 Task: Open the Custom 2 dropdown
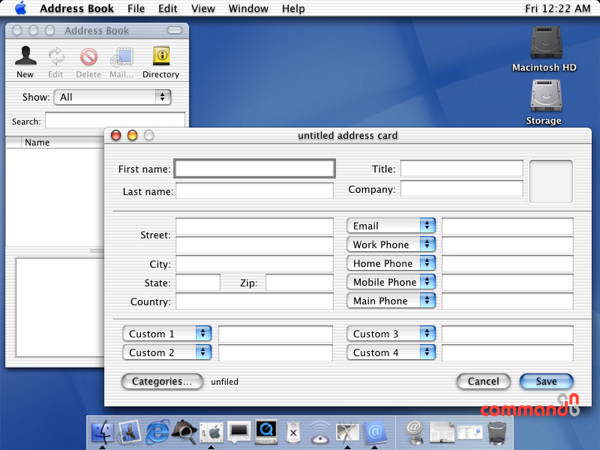(167, 352)
